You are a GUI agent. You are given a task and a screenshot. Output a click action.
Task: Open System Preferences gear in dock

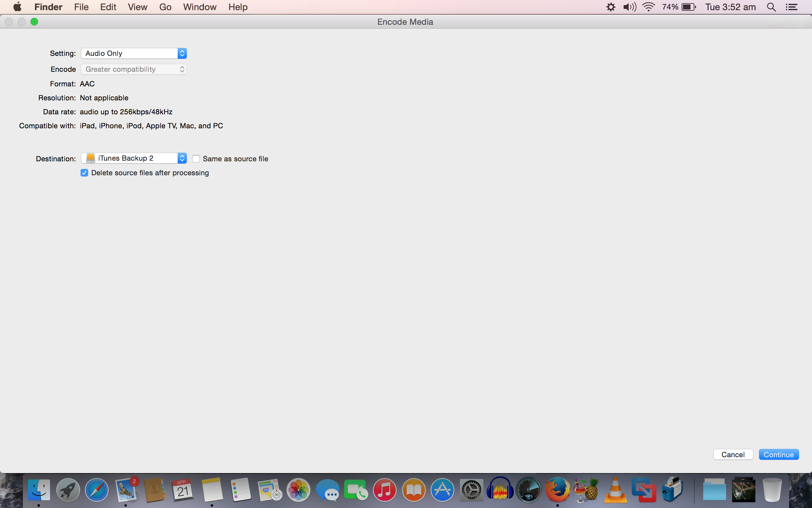(x=471, y=490)
